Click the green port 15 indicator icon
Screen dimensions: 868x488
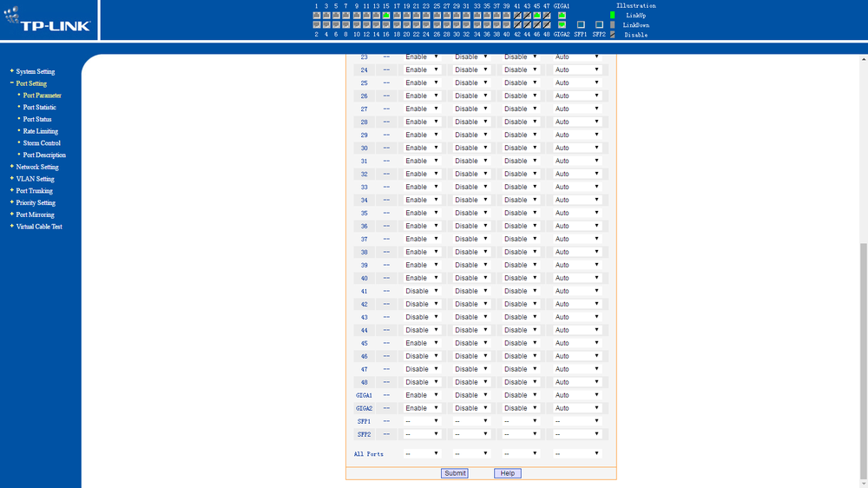pos(386,16)
